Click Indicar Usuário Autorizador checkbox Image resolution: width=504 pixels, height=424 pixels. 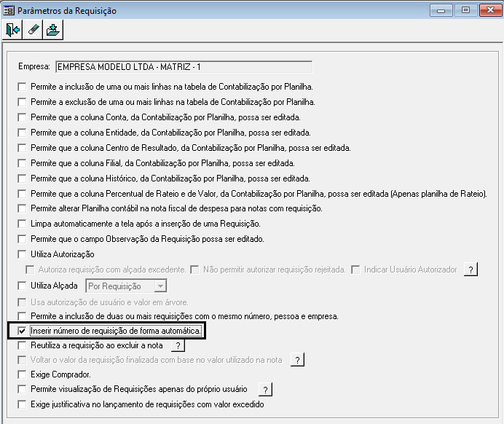pos(355,270)
